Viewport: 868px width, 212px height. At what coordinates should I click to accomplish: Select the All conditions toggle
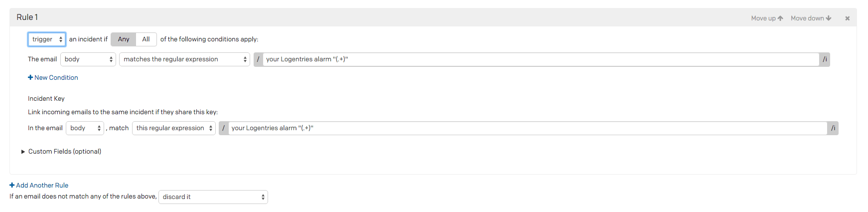click(146, 39)
